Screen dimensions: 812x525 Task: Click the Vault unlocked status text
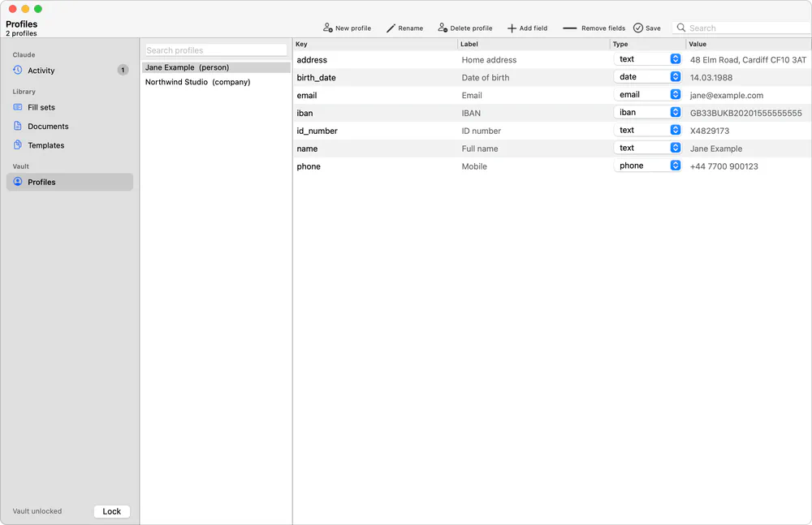click(x=37, y=511)
